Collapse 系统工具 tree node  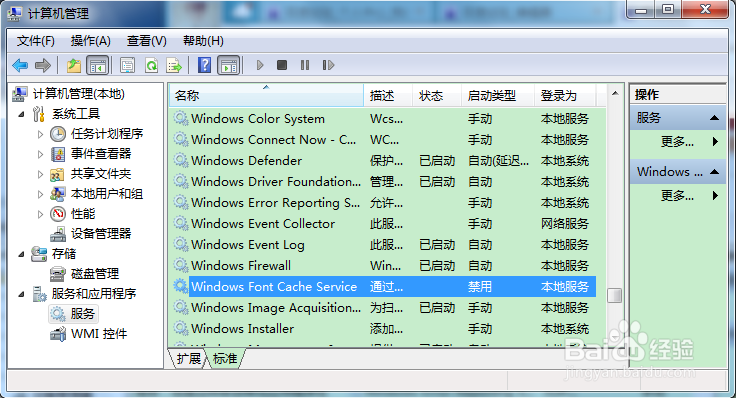(22, 114)
